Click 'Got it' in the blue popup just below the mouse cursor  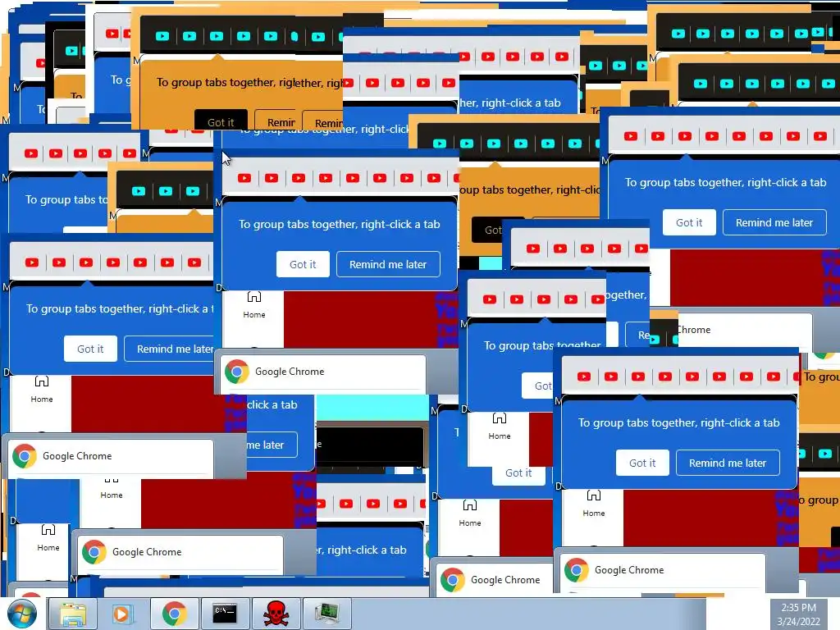tap(303, 264)
